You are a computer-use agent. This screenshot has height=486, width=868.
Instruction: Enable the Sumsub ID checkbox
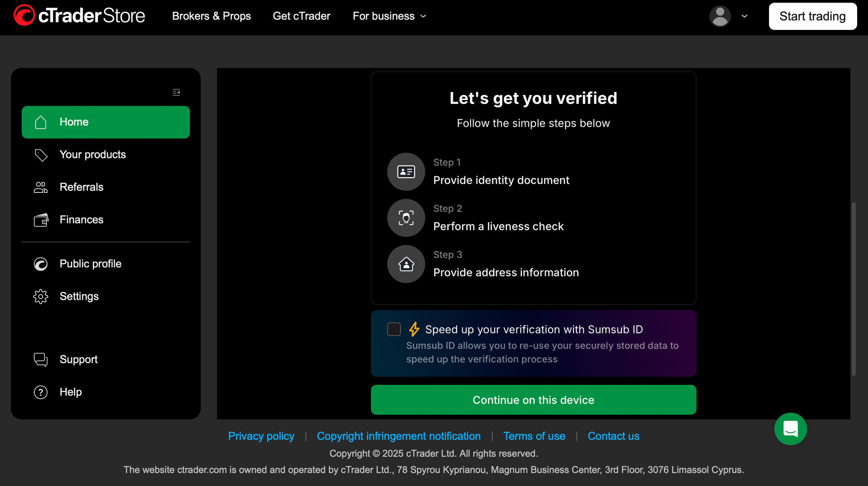click(394, 329)
